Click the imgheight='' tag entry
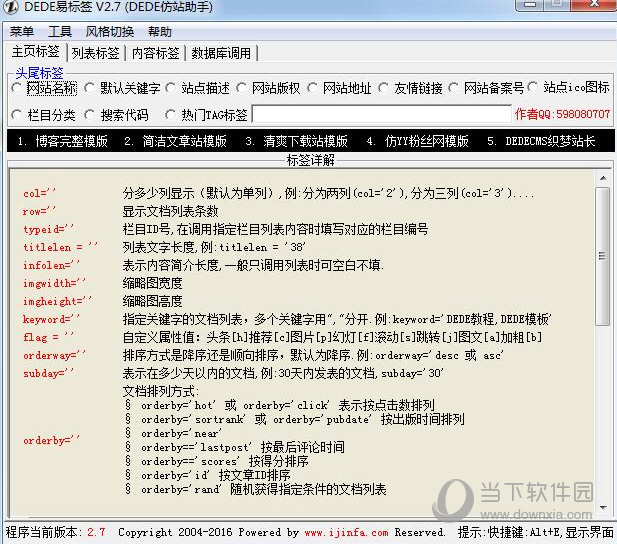The width and height of the screenshot is (617, 544). tap(57, 301)
